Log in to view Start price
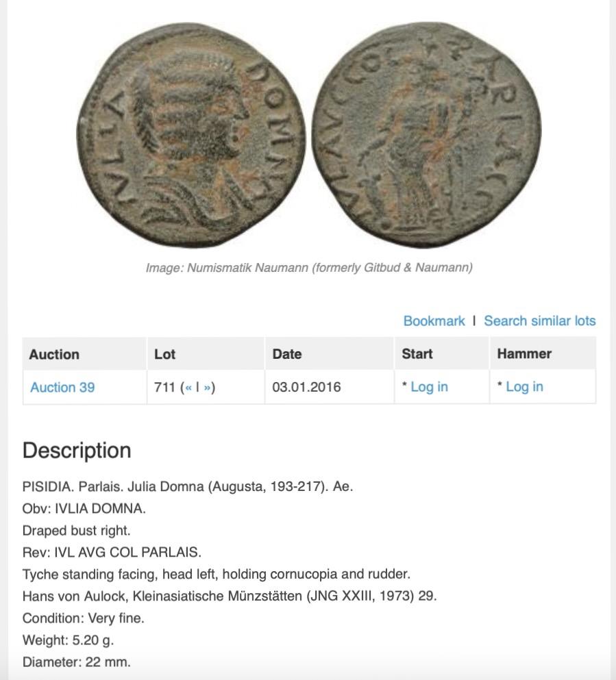This screenshot has width=616, height=680. 429,387
